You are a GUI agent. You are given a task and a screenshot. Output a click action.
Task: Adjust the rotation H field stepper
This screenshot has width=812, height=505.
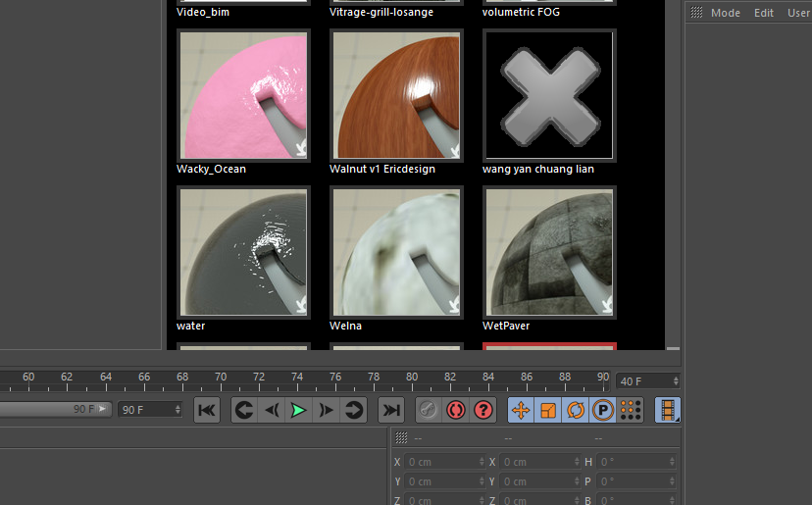[x=672, y=462]
